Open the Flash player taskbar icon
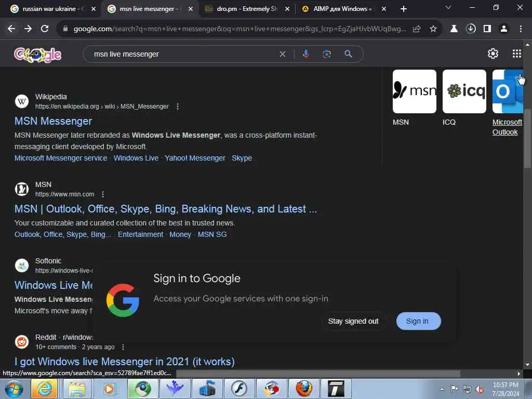Screen dimensions: 532x399 [239, 389]
